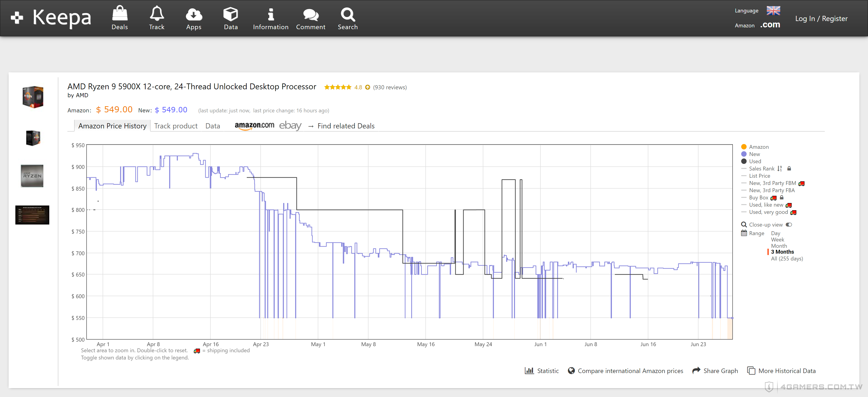The image size is (868, 397).
Task: Open the Amazon .com domain selector
Action: pos(757,25)
